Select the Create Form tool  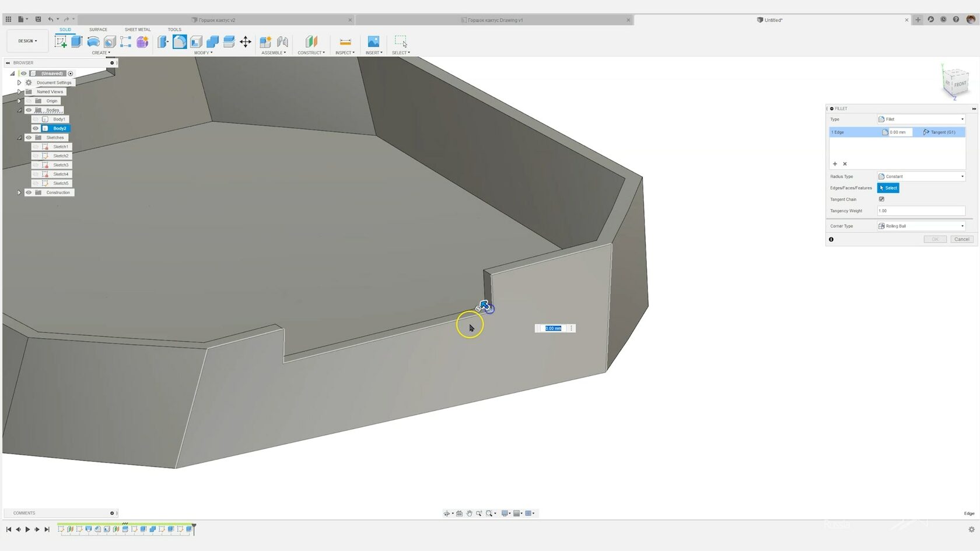(x=142, y=41)
